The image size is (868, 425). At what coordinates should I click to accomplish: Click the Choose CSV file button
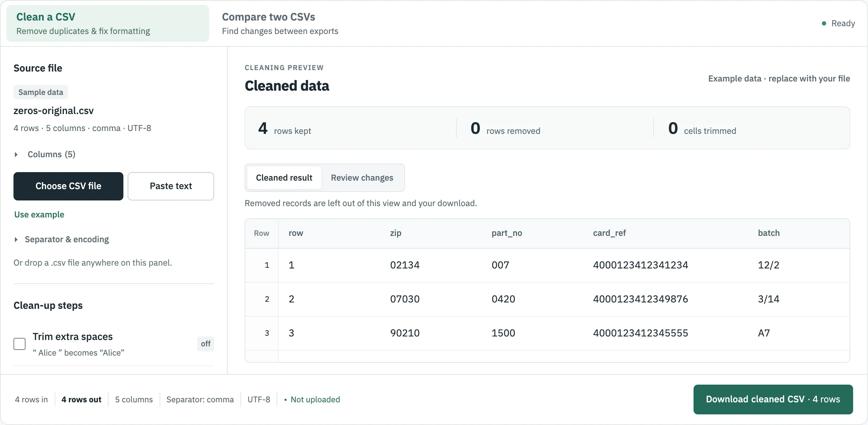[x=68, y=186]
